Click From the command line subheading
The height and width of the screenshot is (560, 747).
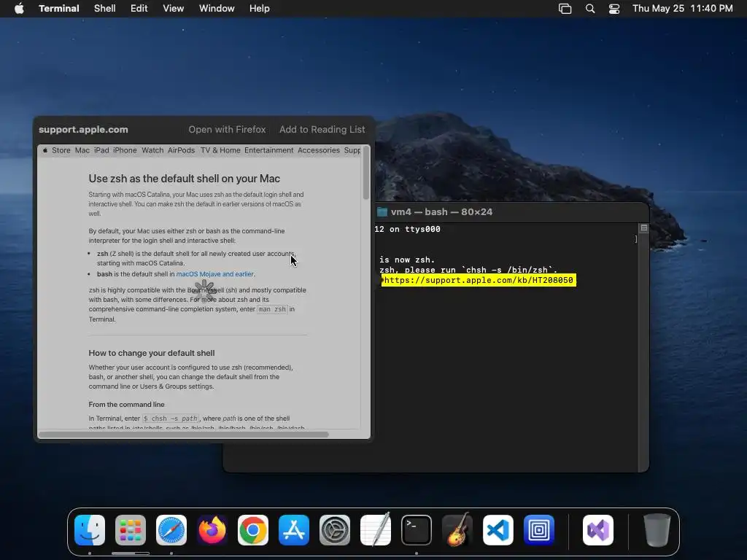click(126, 404)
